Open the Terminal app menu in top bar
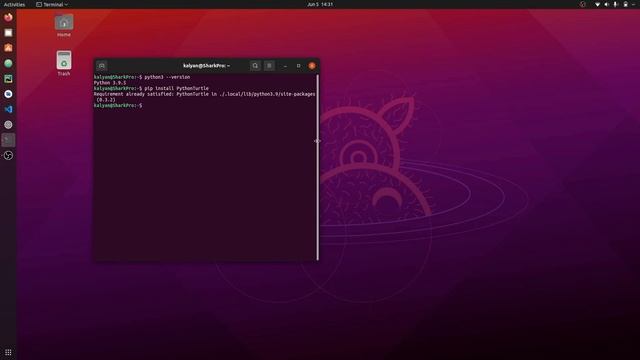 [x=52, y=4]
